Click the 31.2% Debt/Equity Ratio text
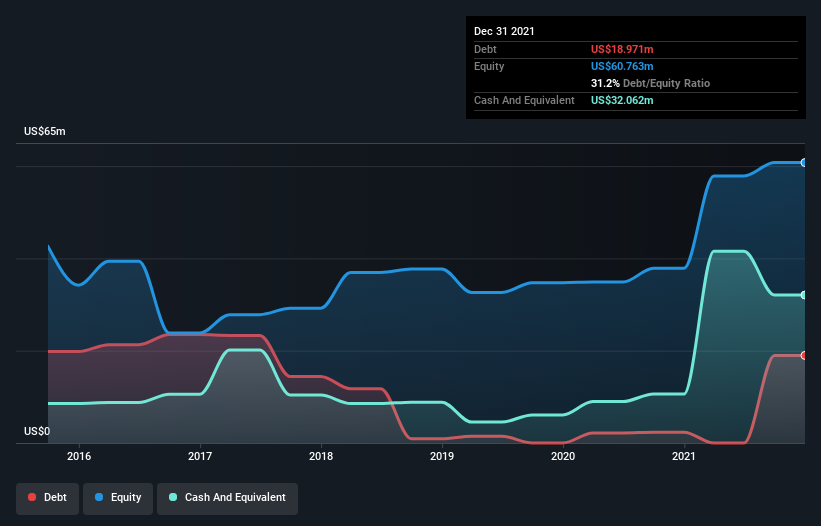Screen dimensions: 821x526 tap(650, 83)
